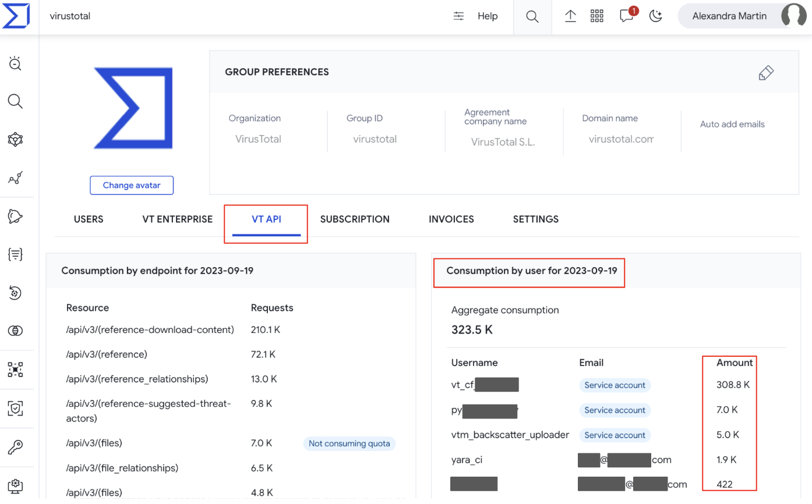Click the VirusTotal sigma logo in the top bar
The width and height of the screenshot is (812, 504).
tap(16, 16)
